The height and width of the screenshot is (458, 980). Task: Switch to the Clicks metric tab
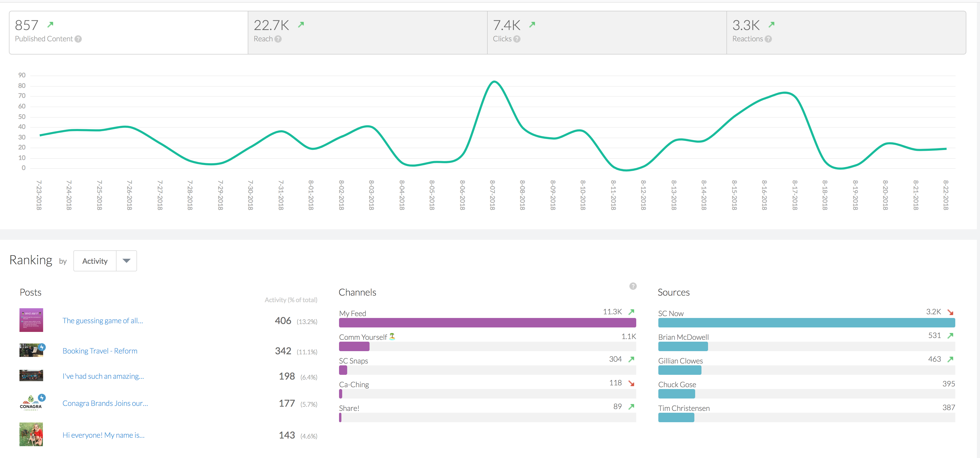coord(607,32)
